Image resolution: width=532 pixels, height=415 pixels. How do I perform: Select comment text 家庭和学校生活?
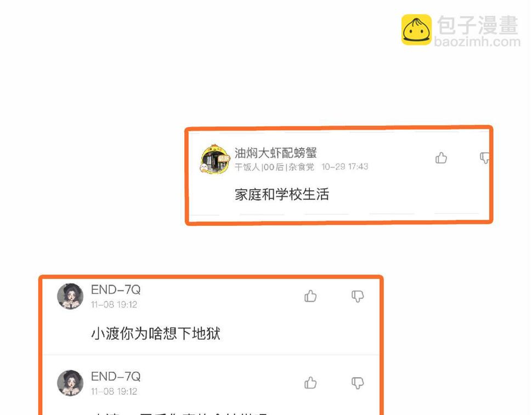(281, 195)
